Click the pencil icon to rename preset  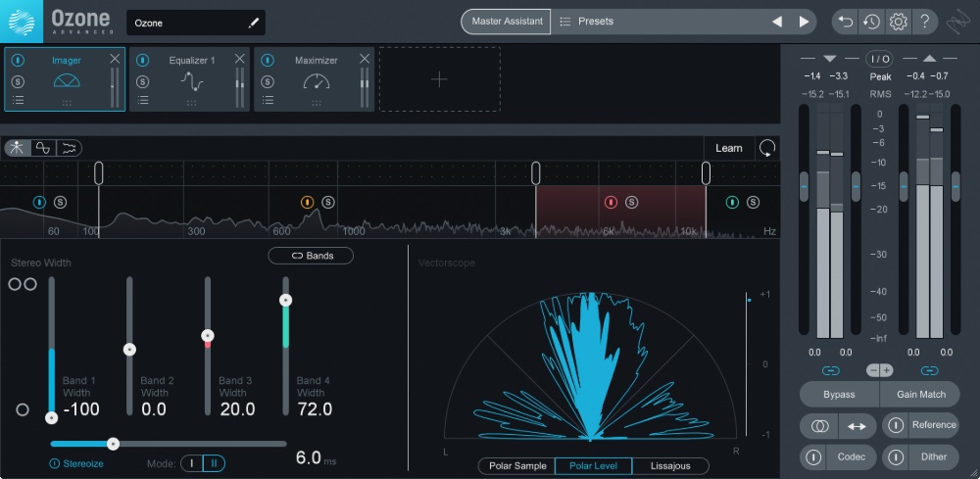tap(254, 22)
